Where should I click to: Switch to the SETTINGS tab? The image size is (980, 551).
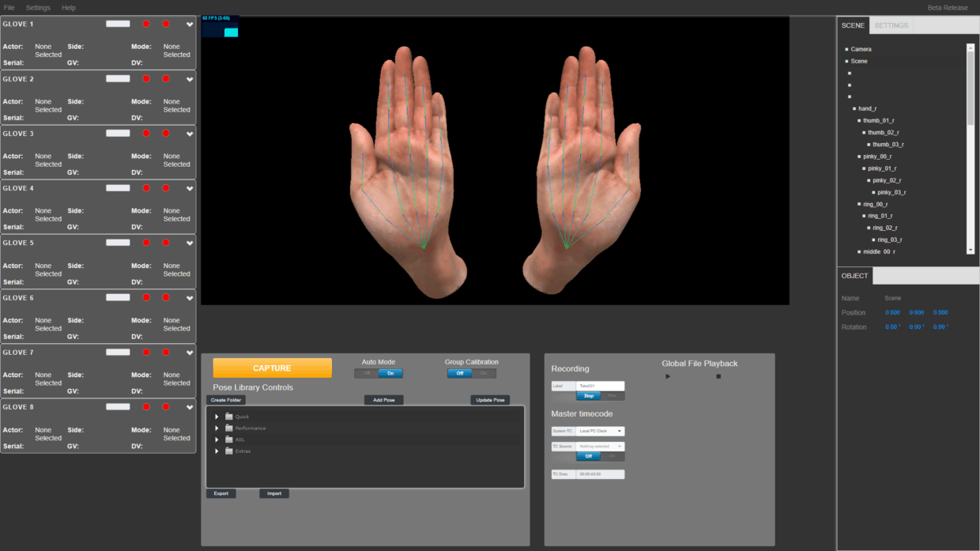click(891, 25)
